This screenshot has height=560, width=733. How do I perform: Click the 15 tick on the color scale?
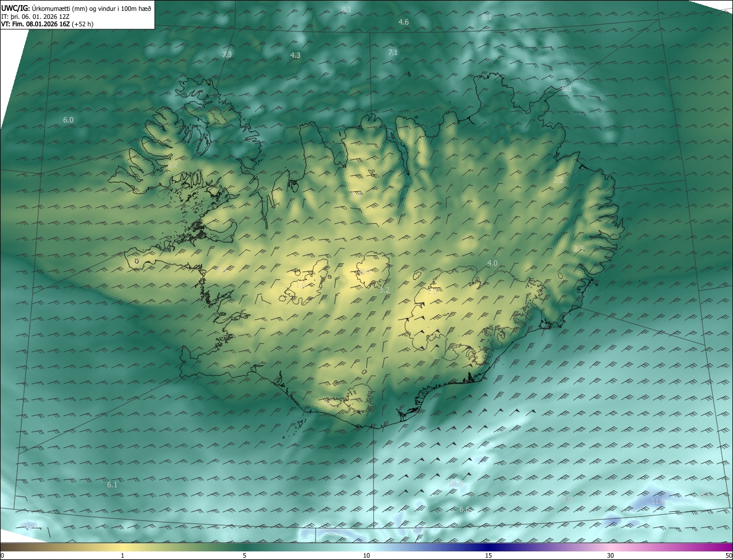point(488,555)
